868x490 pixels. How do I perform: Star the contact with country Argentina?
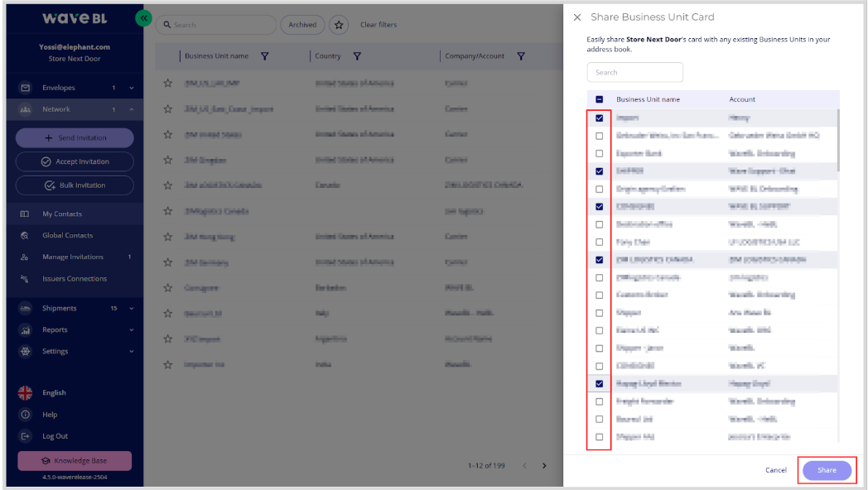pos(168,339)
